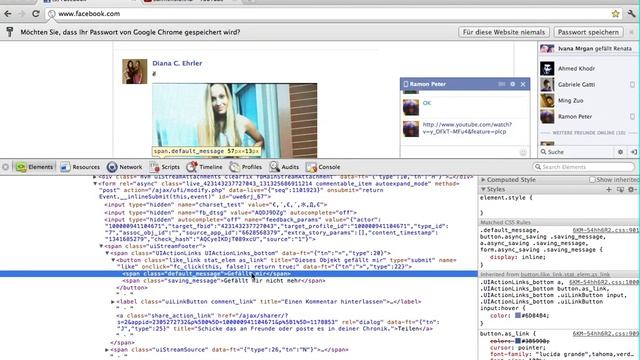Toggle element state icon in Styles header
The height and width of the screenshot is (360, 640).
pyautogui.click(x=620, y=189)
